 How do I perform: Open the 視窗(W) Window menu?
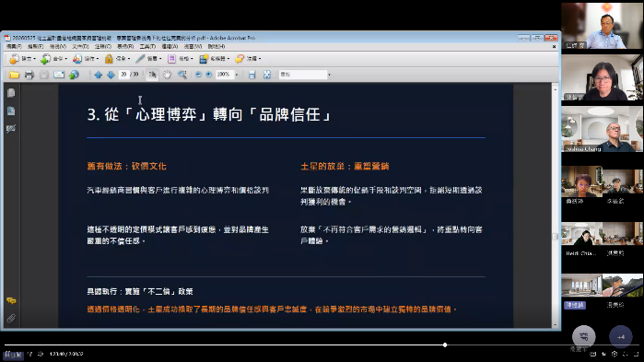pyautogui.click(x=193, y=46)
